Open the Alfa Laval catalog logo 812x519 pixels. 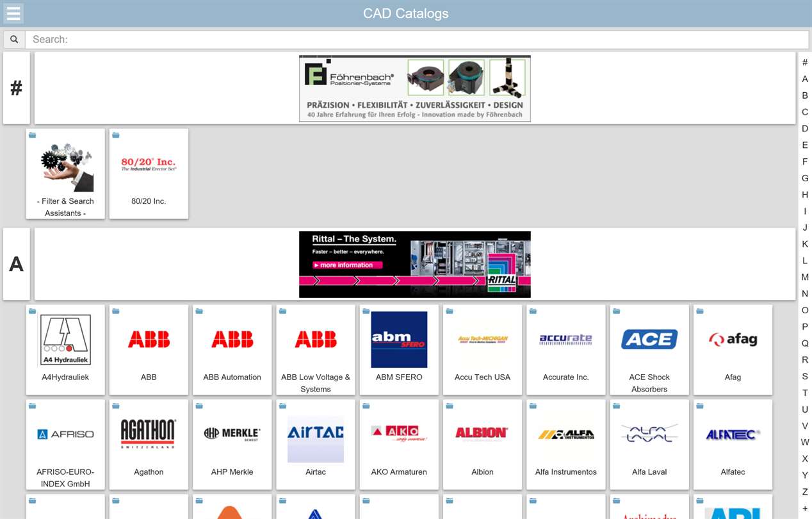click(649, 434)
